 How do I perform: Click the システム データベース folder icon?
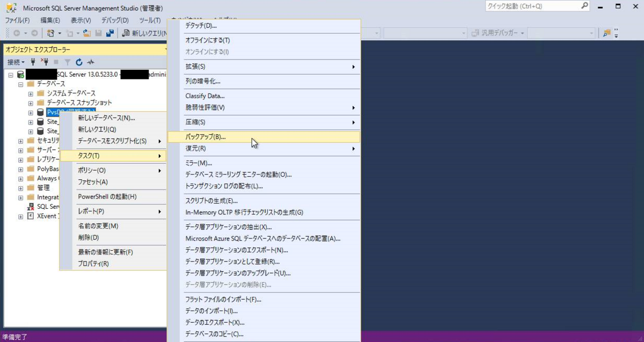[40, 93]
